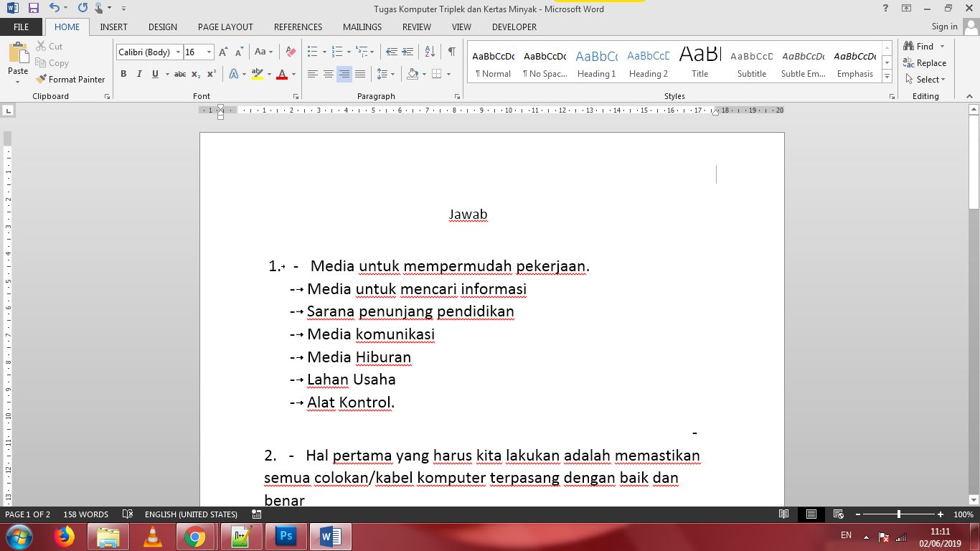The image size is (980, 551).
Task: Open the font size dropdown
Action: (208, 52)
